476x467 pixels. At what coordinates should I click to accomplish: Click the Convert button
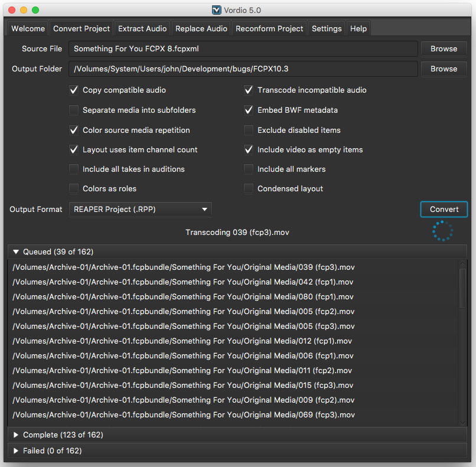444,210
